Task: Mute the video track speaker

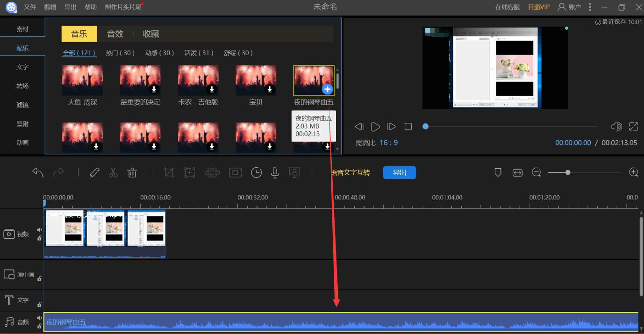Action: coord(40,230)
